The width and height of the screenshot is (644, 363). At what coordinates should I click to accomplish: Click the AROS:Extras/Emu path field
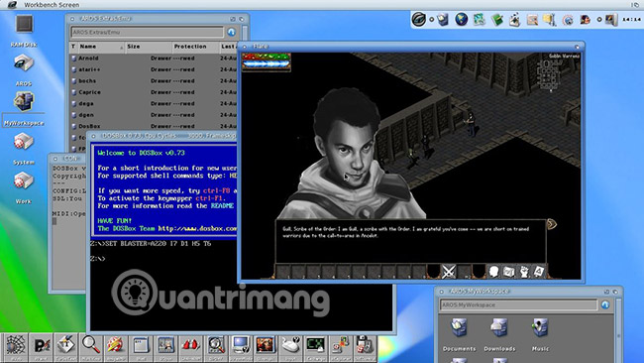(147, 32)
